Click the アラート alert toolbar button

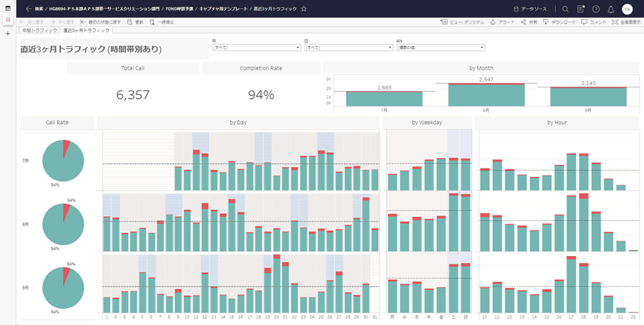click(502, 22)
